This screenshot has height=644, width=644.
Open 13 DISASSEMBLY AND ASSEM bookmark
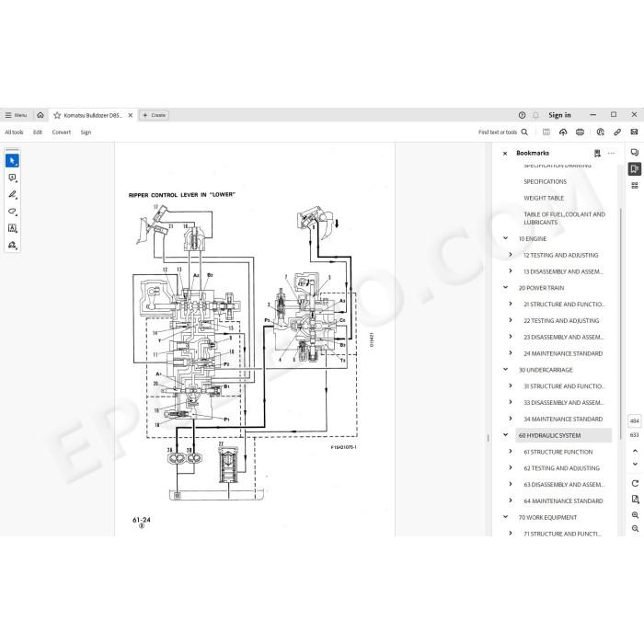pos(563,271)
